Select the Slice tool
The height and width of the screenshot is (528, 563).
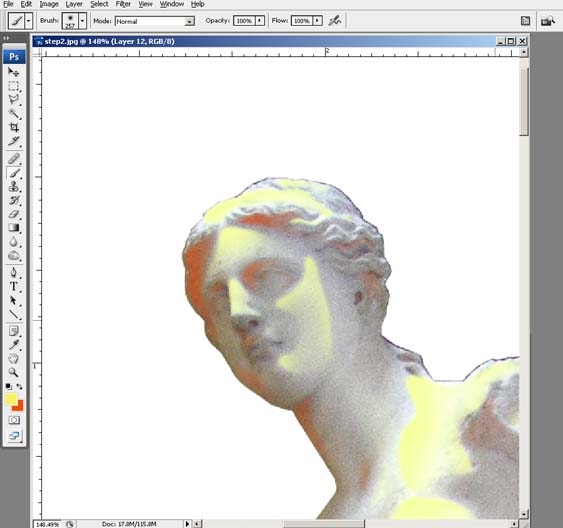(14, 141)
